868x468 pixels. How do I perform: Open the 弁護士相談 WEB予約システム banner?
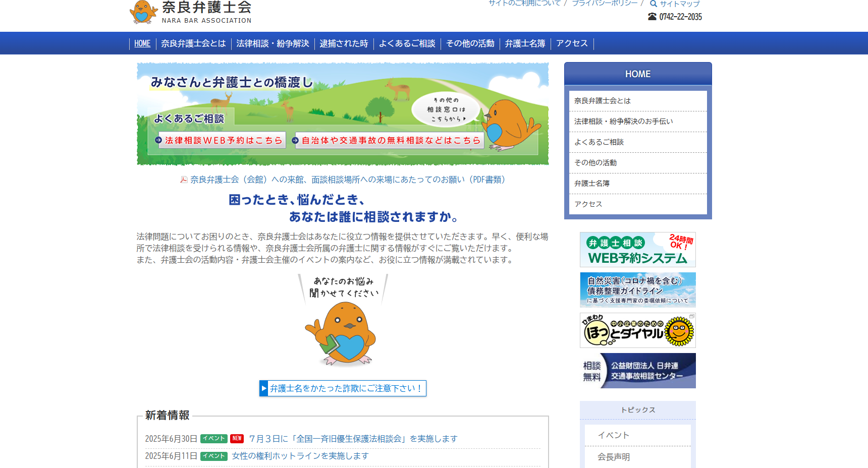(x=638, y=250)
